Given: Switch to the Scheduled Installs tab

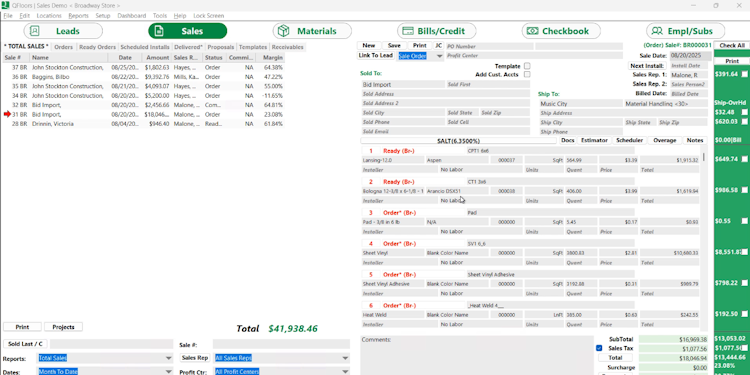Looking at the screenshot, I should point(145,47).
